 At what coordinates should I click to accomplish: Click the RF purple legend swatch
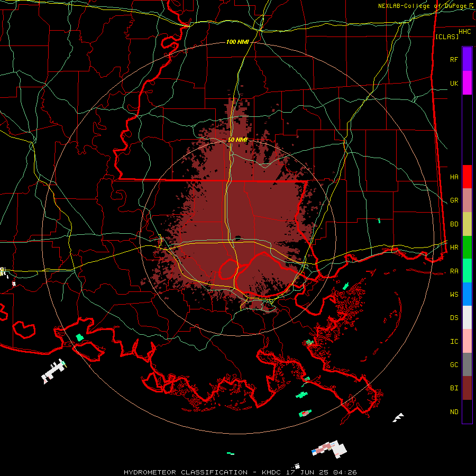467,59
